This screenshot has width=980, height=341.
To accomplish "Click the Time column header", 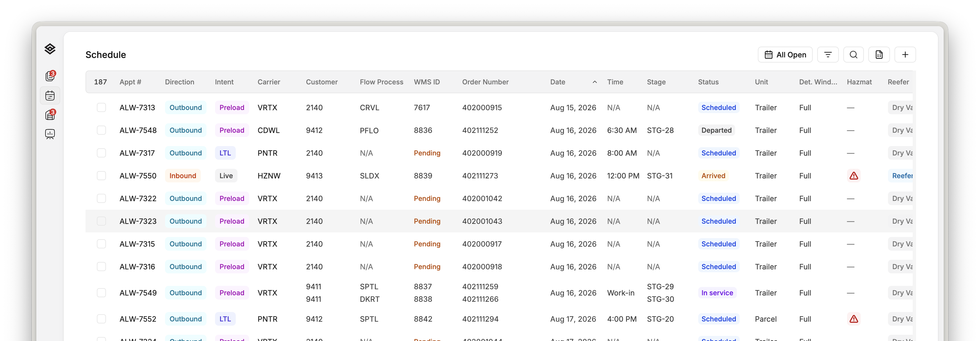I will (x=615, y=82).
